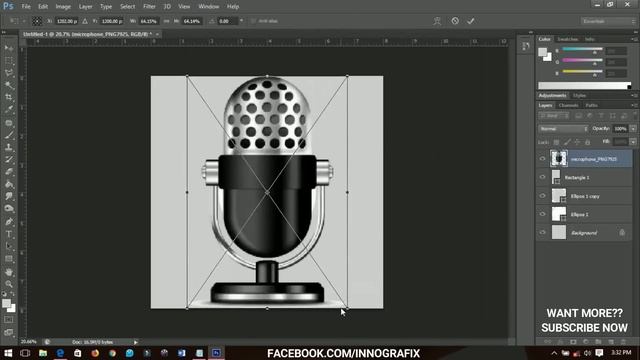Select the Clone Stamp tool
The width and height of the screenshot is (640, 360).
coord(9,147)
